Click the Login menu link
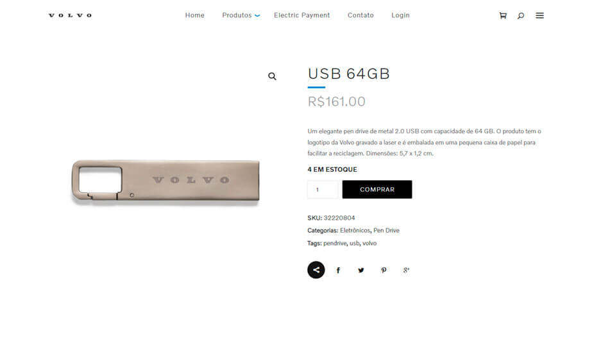 point(400,15)
